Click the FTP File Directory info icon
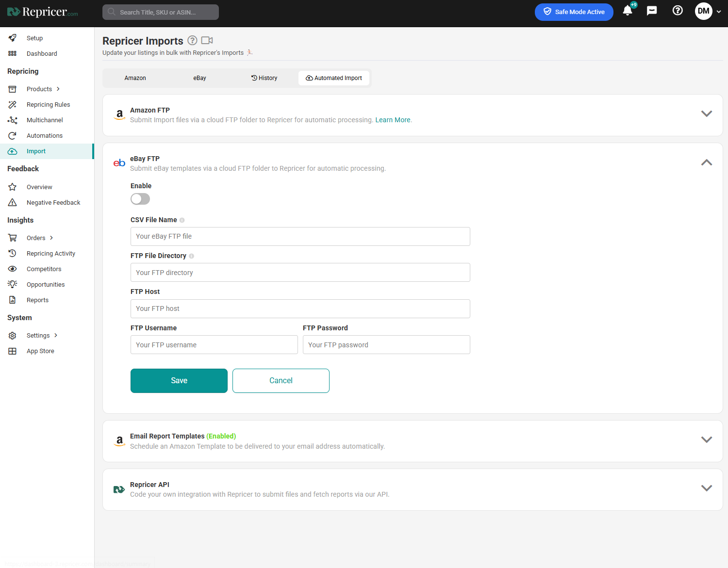This screenshot has width=728, height=568. [x=191, y=256]
